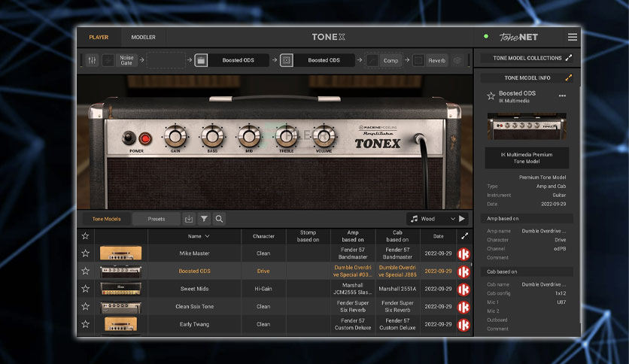
Task: Select the Presets tab
Action: coord(156,219)
